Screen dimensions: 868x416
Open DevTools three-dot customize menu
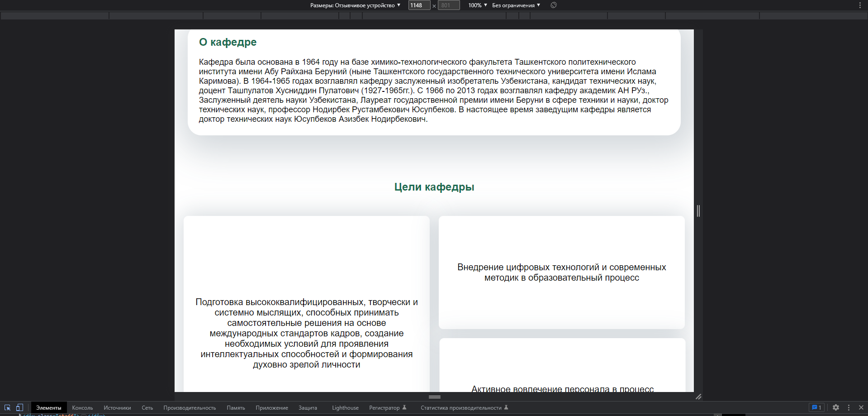849,407
